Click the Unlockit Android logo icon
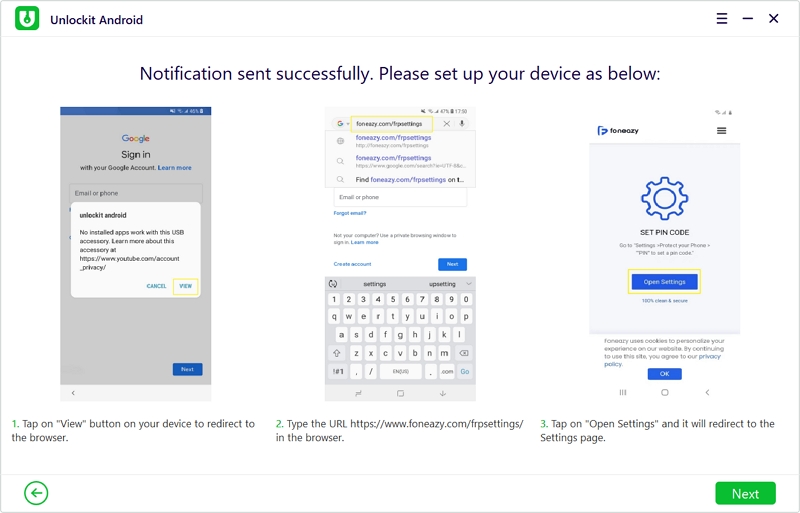The height and width of the screenshot is (513, 800). pos(27,18)
